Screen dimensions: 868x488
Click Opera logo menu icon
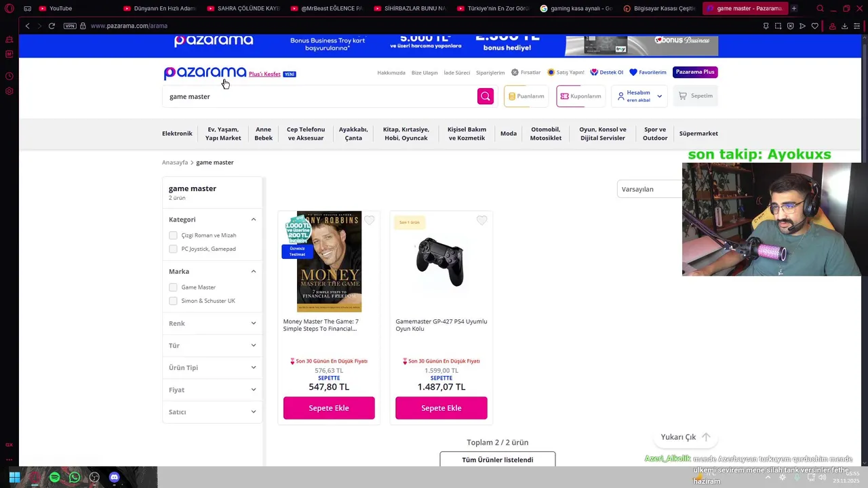(9, 8)
